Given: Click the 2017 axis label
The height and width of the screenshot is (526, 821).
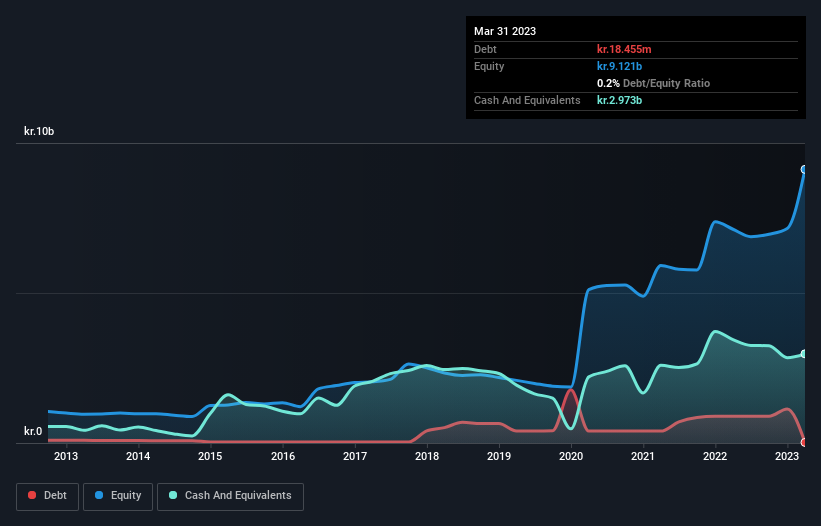Looking at the screenshot, I should (355, 456).
